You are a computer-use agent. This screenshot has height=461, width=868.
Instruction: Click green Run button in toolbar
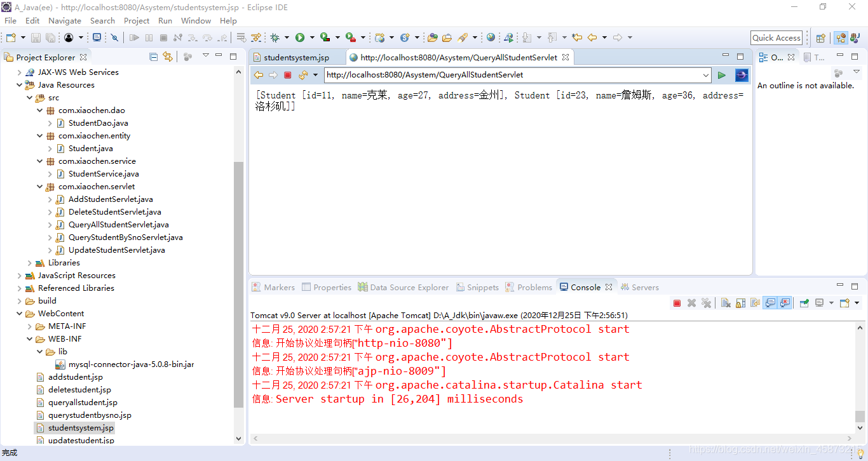(x=300, y=37)
